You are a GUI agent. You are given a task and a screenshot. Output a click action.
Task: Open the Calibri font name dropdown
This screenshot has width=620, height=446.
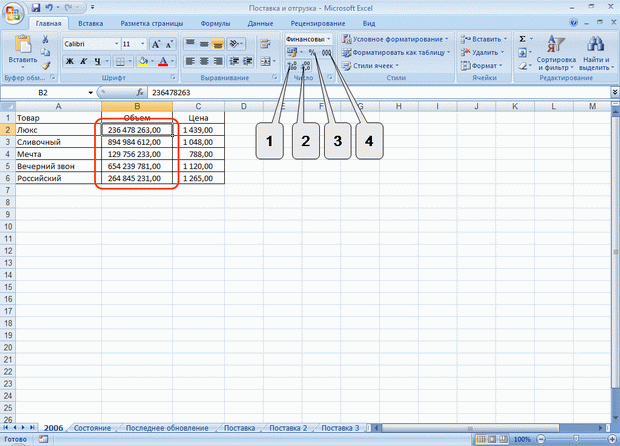click(x=117, y=44)
